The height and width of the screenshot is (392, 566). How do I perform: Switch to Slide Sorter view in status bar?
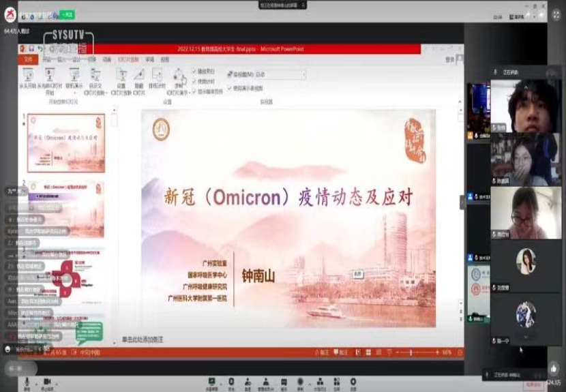click(368, 352)
